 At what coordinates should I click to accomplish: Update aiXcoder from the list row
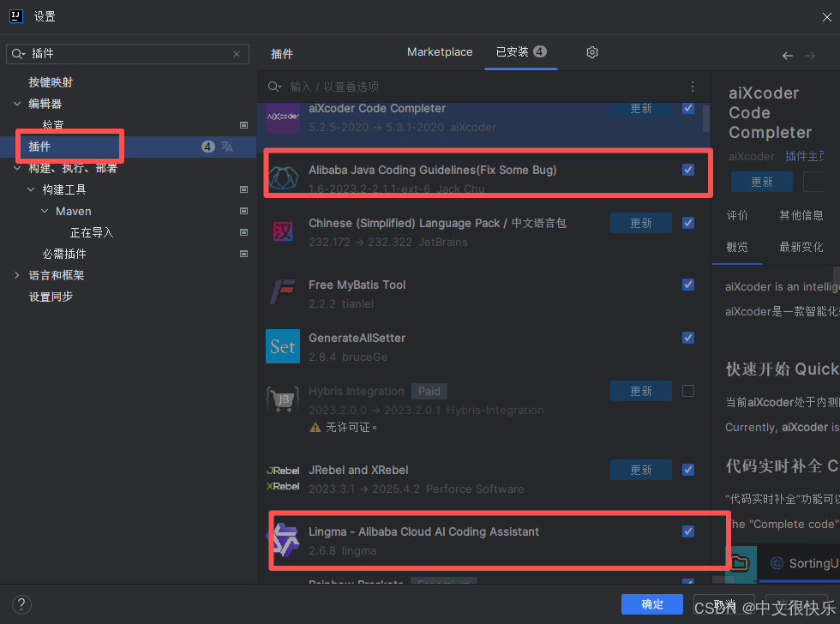click(641, 109)
